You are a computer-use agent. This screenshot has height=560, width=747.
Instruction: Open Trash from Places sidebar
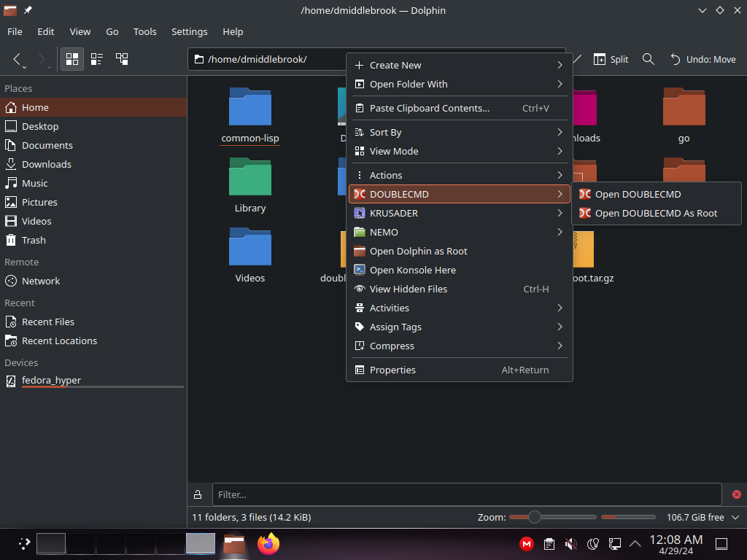tap(93, 240)
